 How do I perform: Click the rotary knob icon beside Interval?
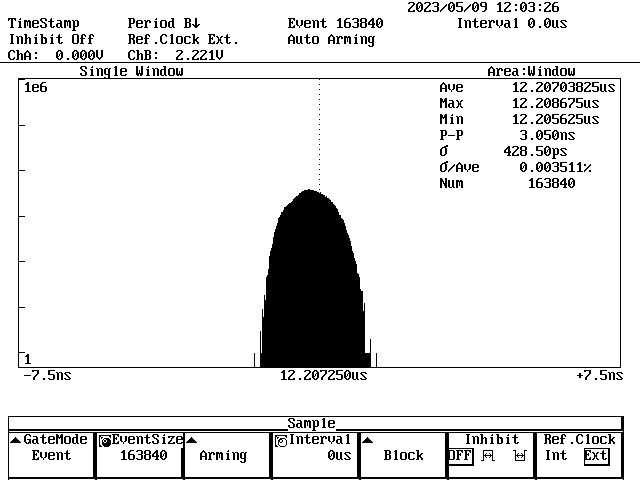coord(281,440)
